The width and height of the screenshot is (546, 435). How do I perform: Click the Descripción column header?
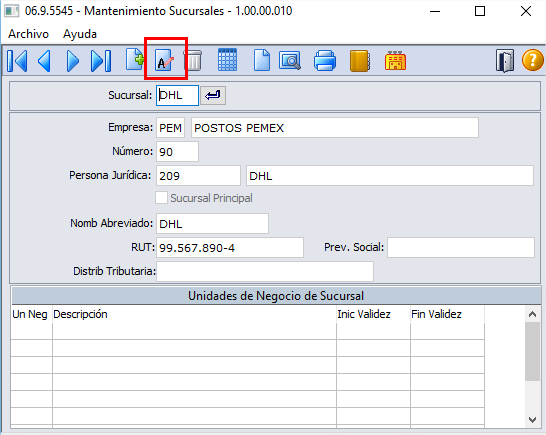(194, 314)
